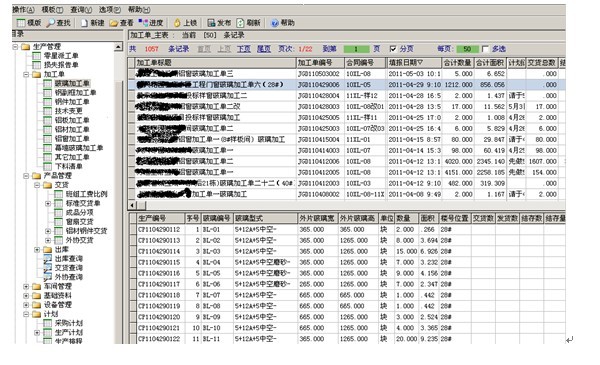Collapse the 生产管理 tree node
This screenshot has height=365, width=600.
point(15,47)
